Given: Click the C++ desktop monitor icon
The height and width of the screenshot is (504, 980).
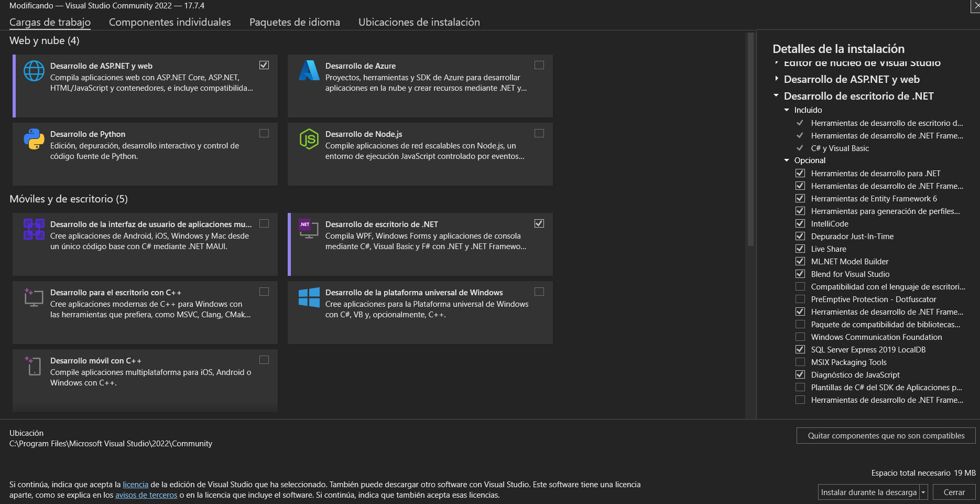Looking at the screenshot, I should (34, 297).
